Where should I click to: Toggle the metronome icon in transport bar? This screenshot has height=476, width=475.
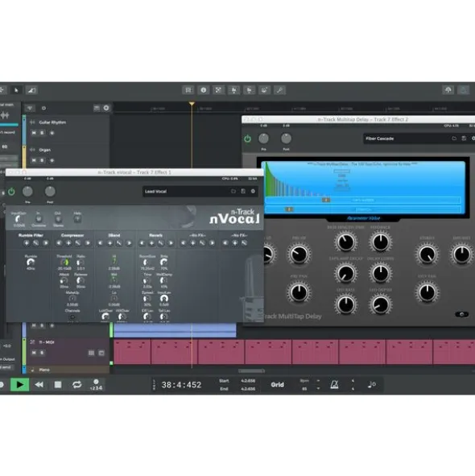click(x=334, y=385)
